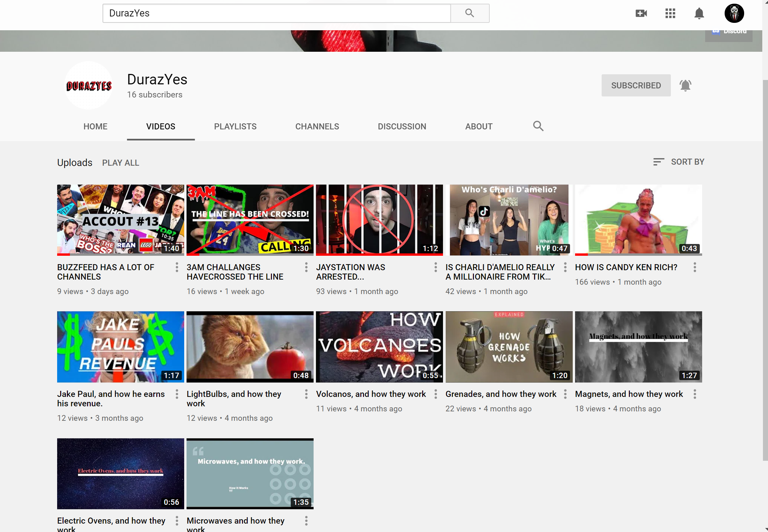The height and width of the screenshot is (532, 768).
Task: Open the 3AM line has been crossed thumbnail
Action: pyautogui.click(x=250, y=220)
